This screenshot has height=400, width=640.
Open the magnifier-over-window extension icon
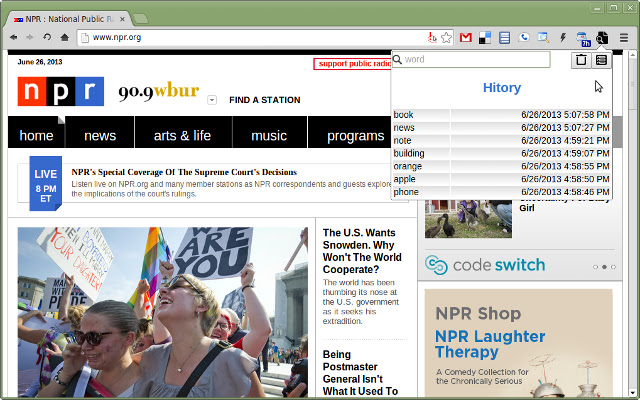(543, 38)
